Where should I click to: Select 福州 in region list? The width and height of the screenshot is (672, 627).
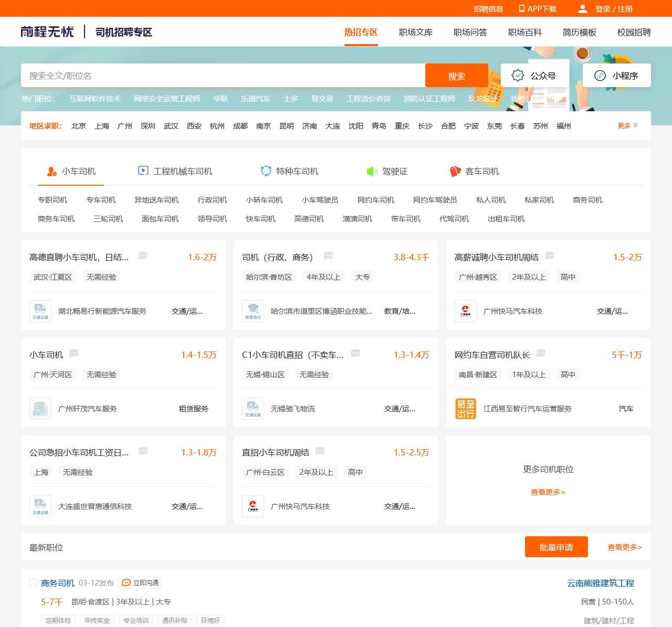564,126
